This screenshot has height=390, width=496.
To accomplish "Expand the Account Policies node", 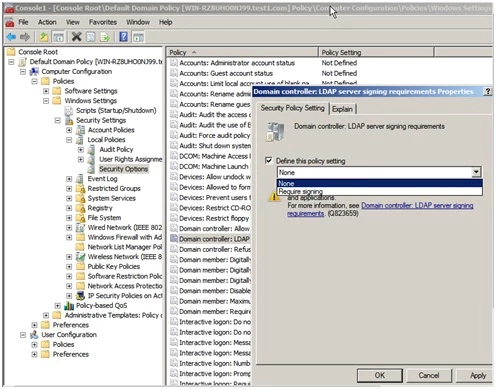I will (69, 130).
